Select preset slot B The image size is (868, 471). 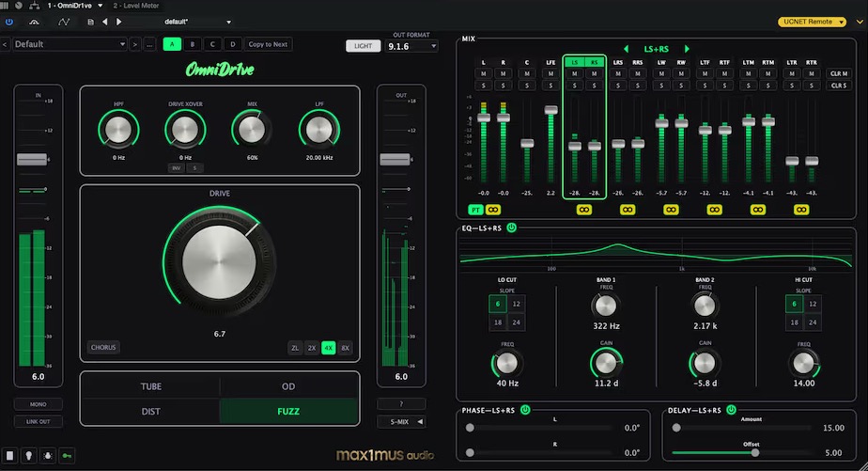(192, 44)
